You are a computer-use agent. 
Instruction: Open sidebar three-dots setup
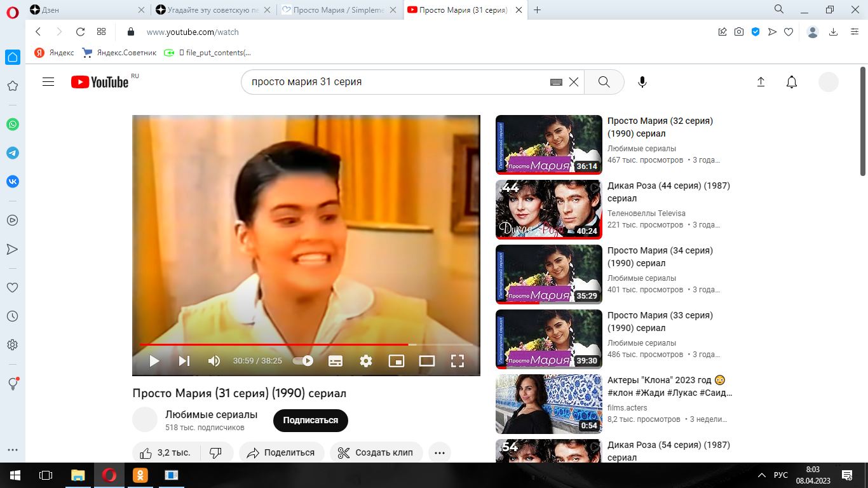click(13, 450)
